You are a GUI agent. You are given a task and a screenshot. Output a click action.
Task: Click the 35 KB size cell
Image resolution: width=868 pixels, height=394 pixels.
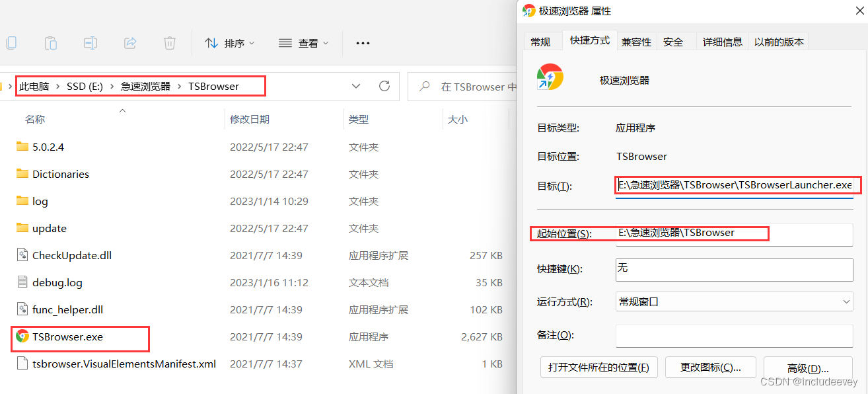[x=489, y=282]
